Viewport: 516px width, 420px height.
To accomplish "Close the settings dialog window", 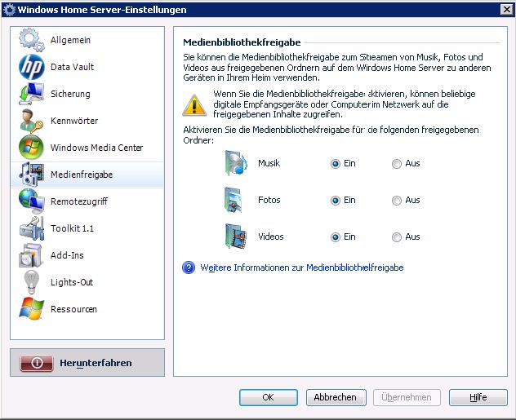I will (507, 10).
